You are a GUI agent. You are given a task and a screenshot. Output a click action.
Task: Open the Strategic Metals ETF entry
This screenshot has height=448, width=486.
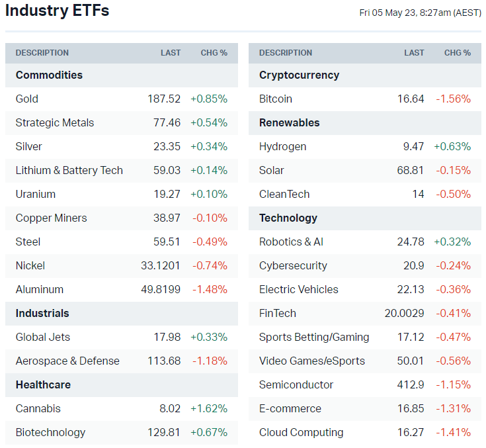[x=55, y=122]
